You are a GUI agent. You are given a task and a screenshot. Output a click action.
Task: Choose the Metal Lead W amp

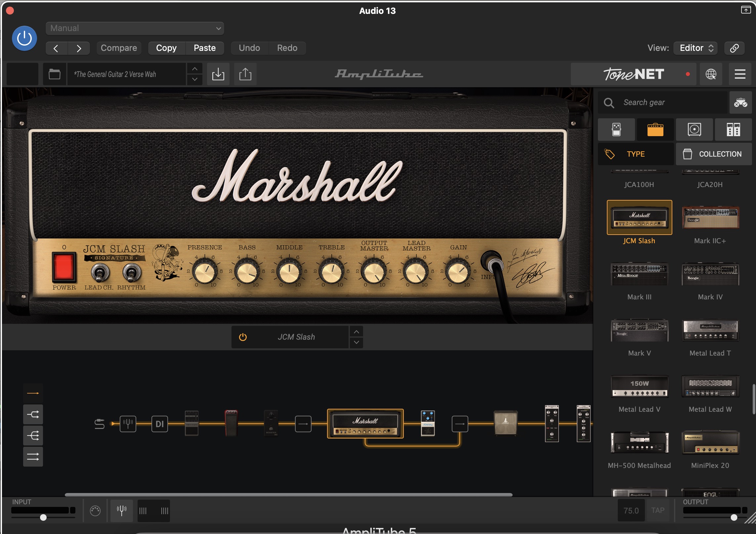coord(710,386)
